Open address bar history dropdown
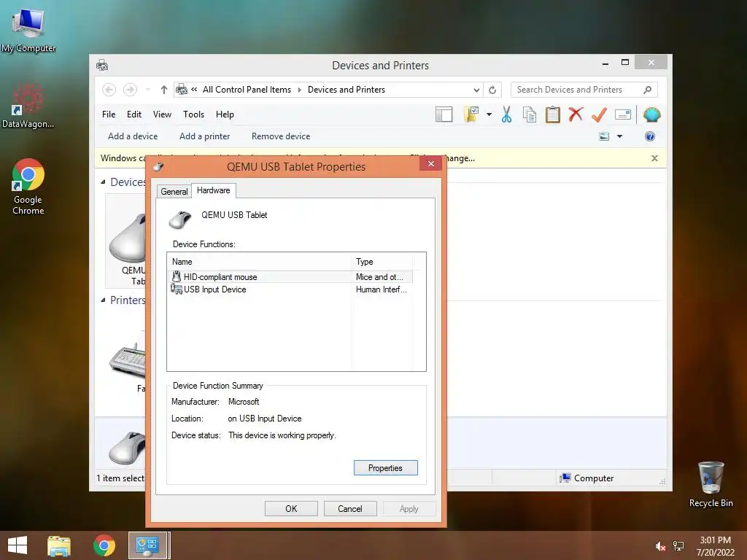Screen dimensions: 747x560 pos(476,90)
